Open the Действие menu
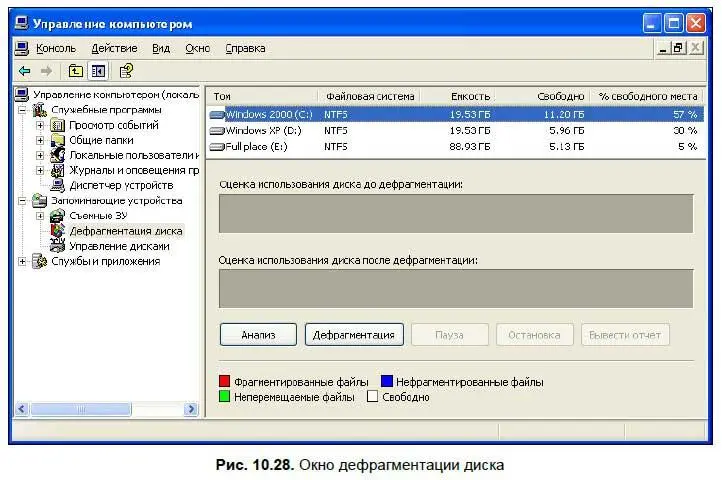722x480 pixels. (114, 48)
